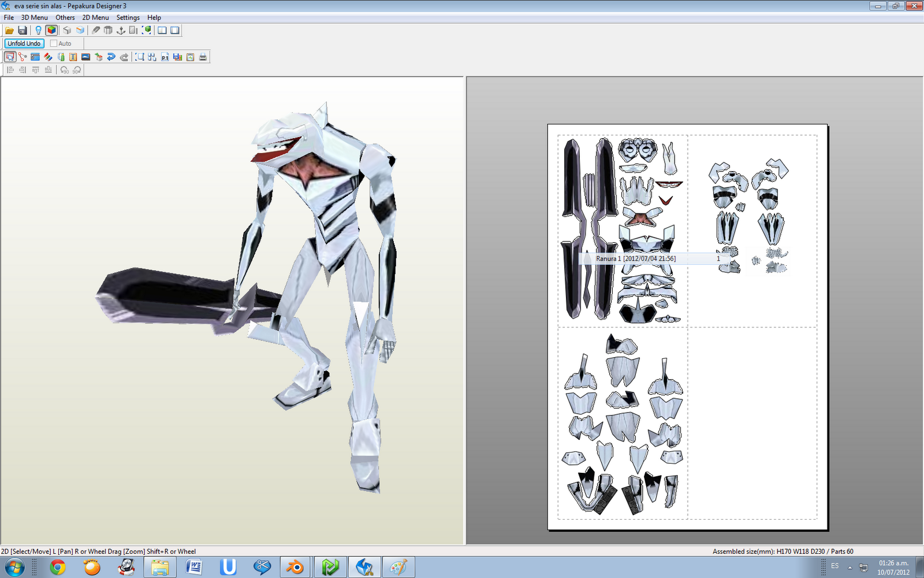Viewport: 924px width, 578px height.
Task: Click the Save floppy disk icon
Action: [23, 30]
